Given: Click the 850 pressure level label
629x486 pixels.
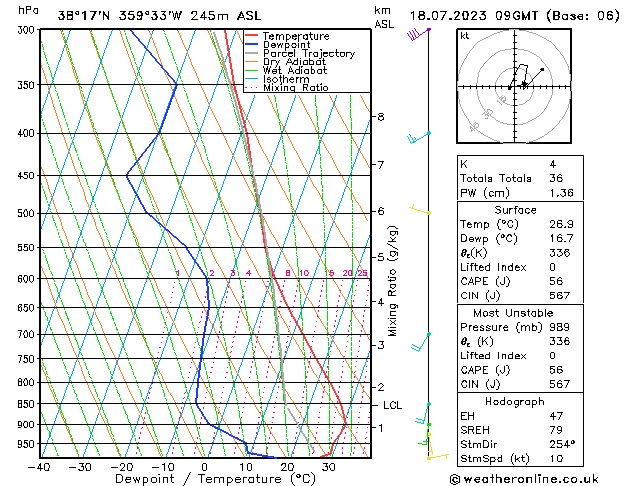Looking at the screenshot, I should (28, 404).
